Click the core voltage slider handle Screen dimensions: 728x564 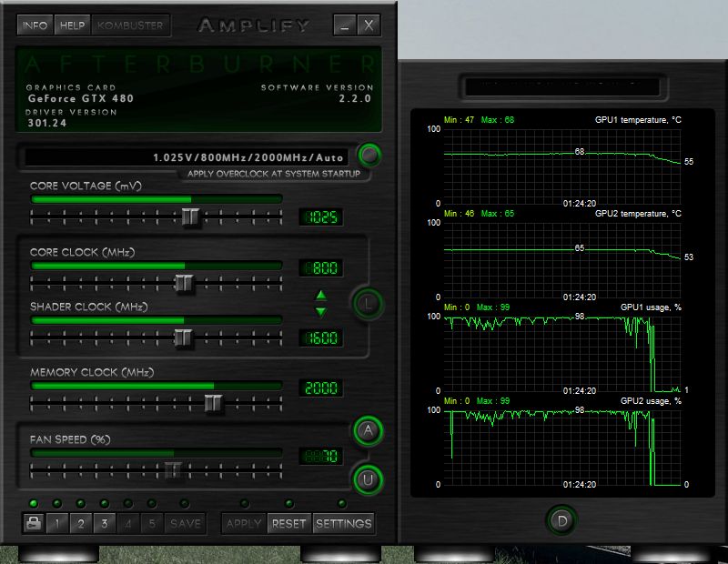(190, 217)
